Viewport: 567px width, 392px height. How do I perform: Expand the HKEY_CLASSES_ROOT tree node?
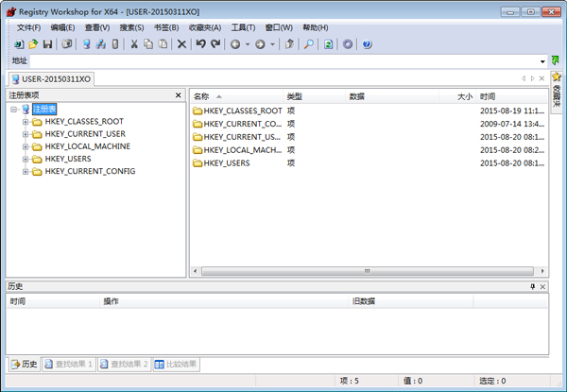click(x=26, y=122)
